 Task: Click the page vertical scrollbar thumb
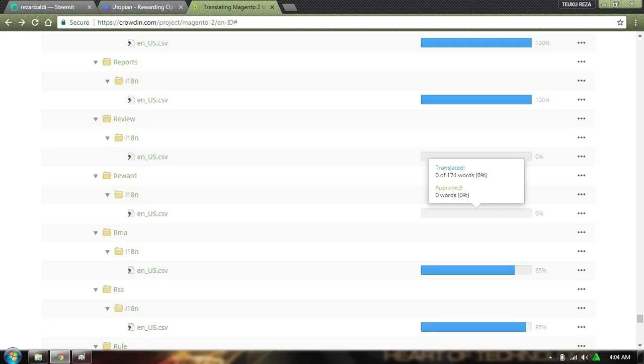640,319
